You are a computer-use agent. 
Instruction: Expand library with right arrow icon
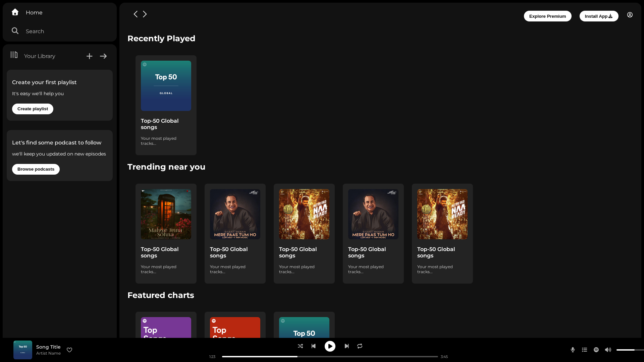(103, 56)
